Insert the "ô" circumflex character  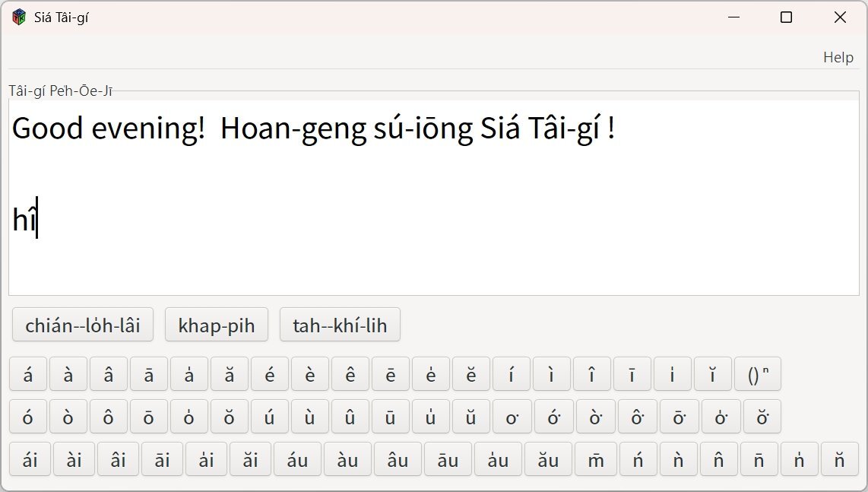point(109,417)
